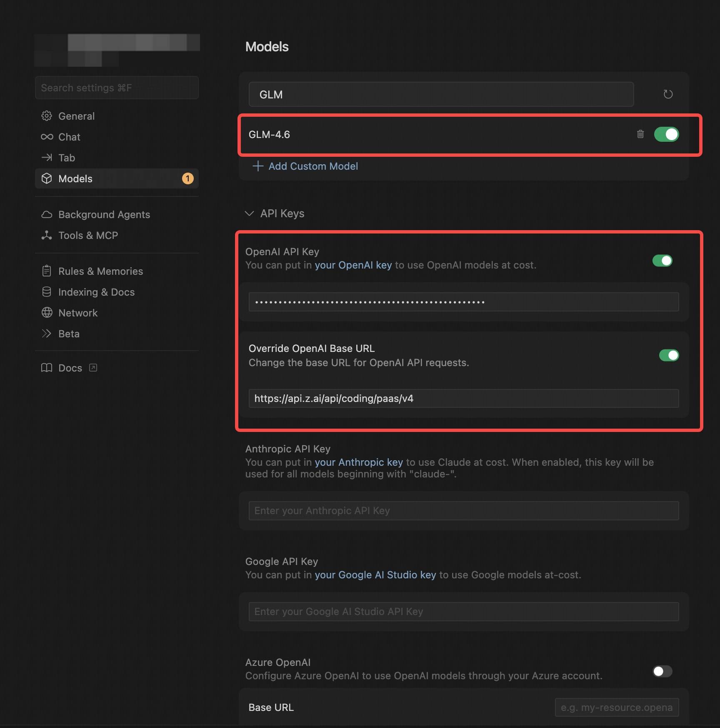
Task: Open the 'your Anthropic key' link
Action: tap(359, 462)
